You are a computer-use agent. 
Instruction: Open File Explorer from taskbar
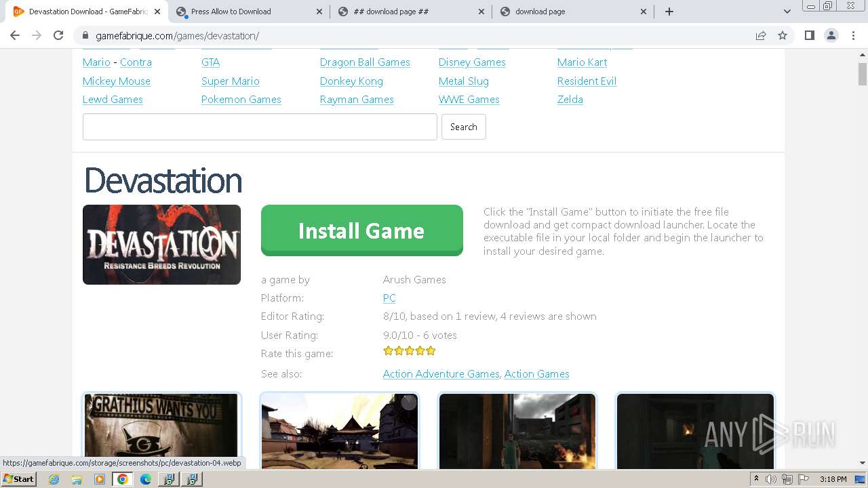coord(77,479)
